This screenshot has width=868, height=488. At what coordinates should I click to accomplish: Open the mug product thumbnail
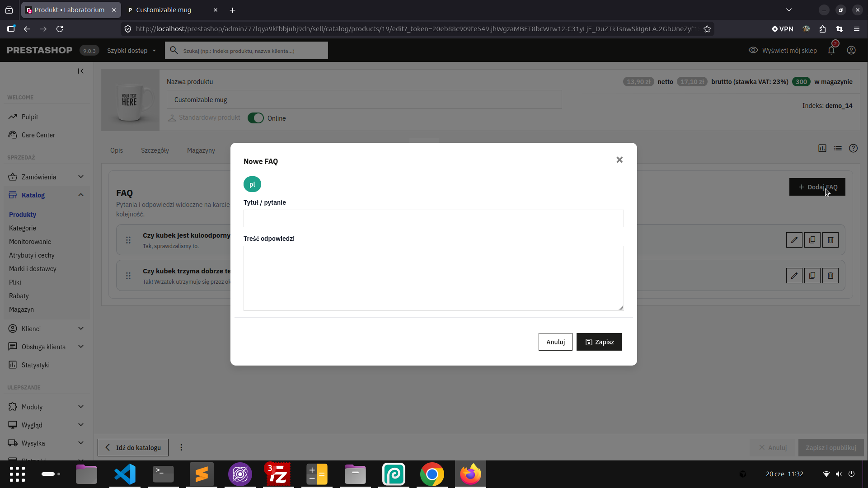pyautogui.click(x=131, y=100)
